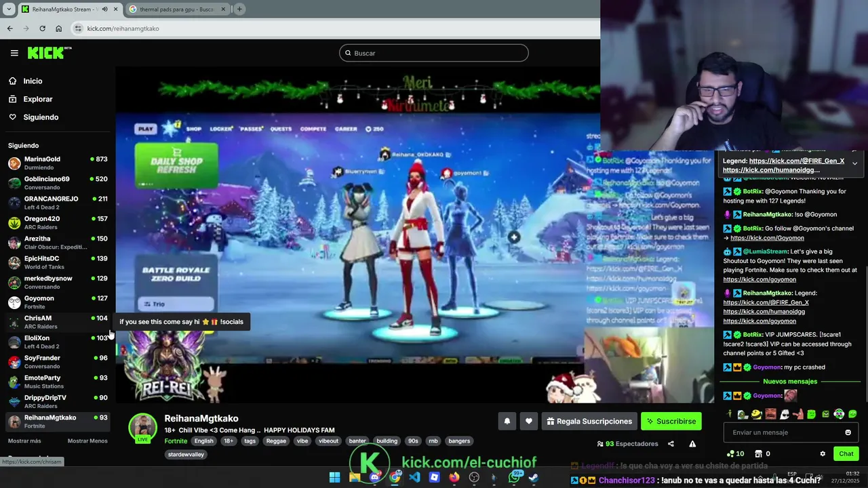Screen dimensions: 868x488
Task: Collapse following list with Mostrar Menos
Action: 87,441
